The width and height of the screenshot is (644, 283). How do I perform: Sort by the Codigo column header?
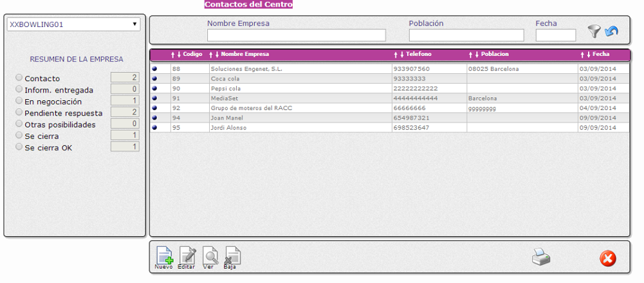click(192, 55)
